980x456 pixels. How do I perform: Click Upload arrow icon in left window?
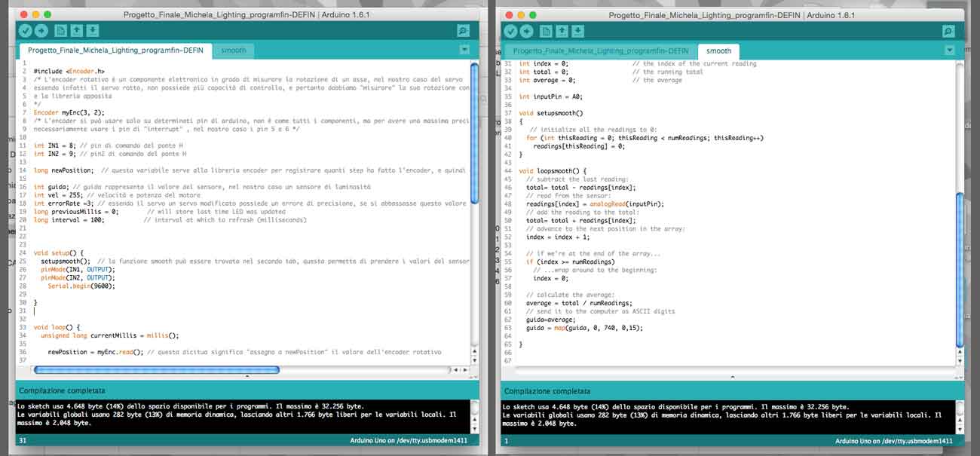(x=41, y=31)
